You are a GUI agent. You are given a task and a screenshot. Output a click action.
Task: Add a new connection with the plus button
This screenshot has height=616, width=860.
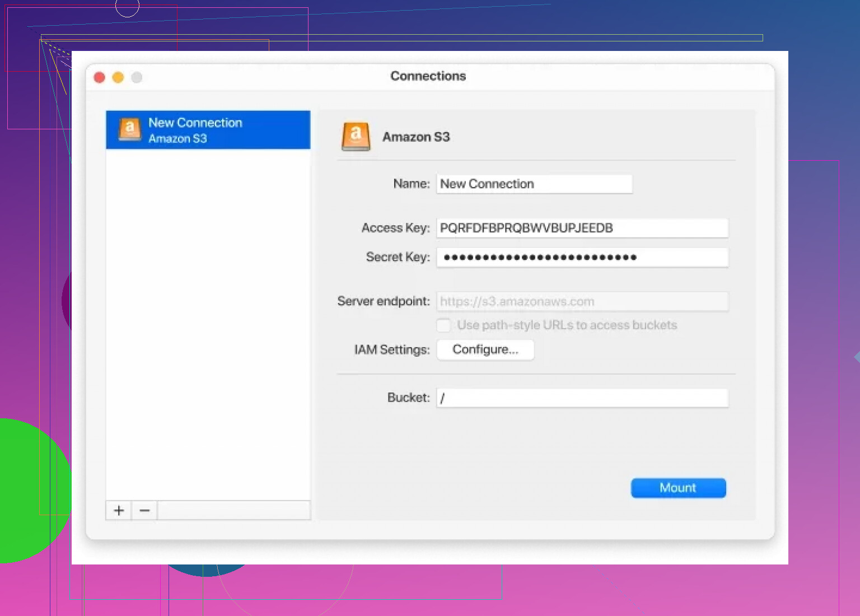[x=119, y=510]
